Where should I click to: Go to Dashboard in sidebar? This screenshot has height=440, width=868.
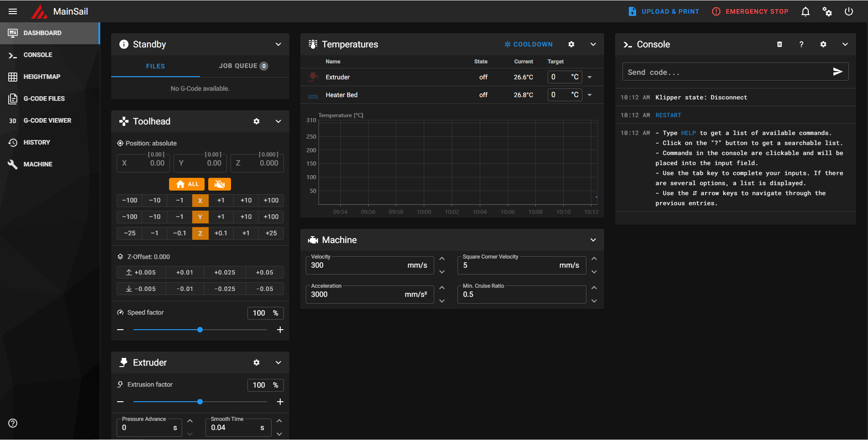[50, 33]
